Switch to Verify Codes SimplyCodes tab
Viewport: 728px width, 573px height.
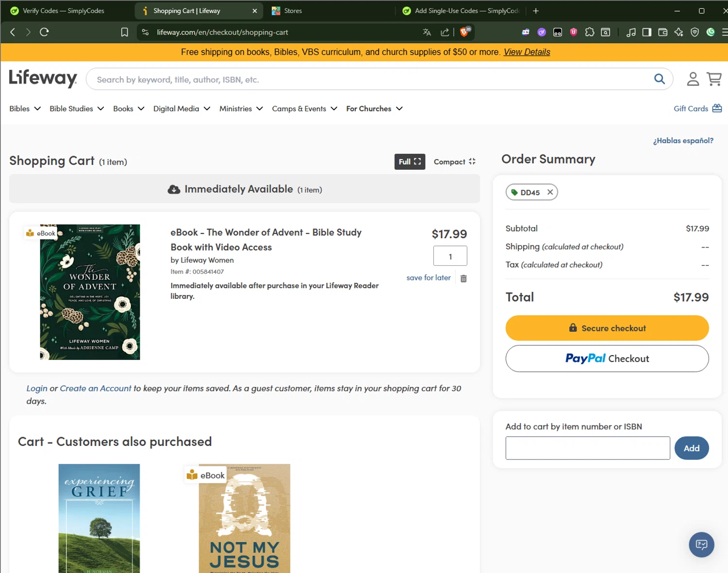point(63,11)
